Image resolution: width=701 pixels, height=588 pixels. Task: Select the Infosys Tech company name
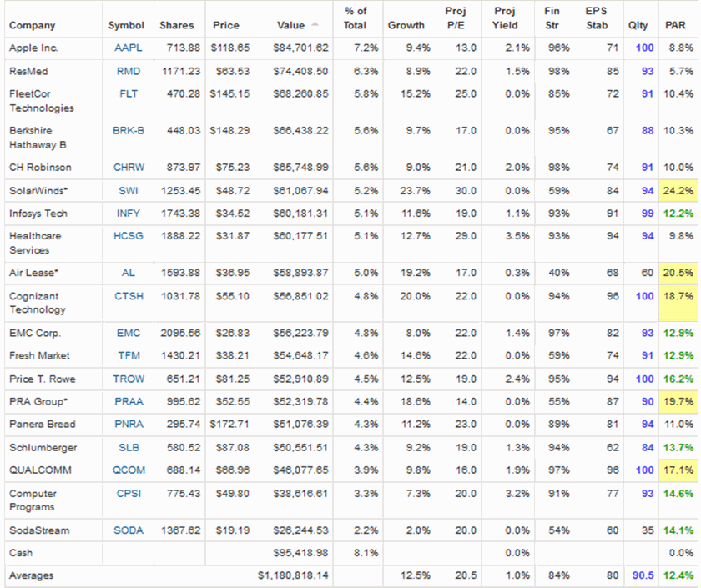pos(38,214)
